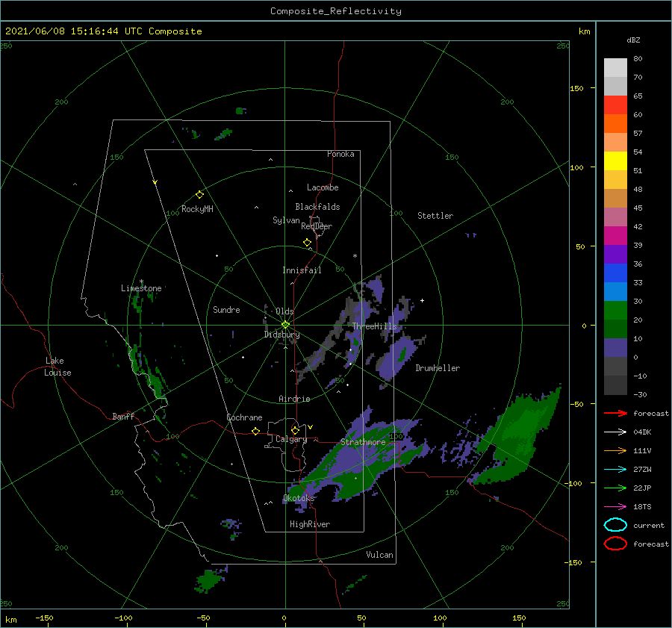The image size is (672, 628).
Task: Click the Lake Louise label
Action: (x=57, y=367)
